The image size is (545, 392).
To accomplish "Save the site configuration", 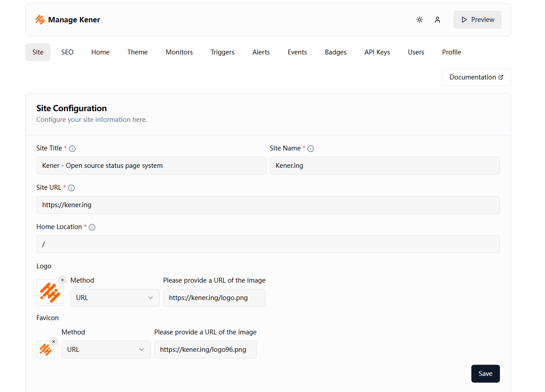I will pyautogui.click(x=486, y=374).
